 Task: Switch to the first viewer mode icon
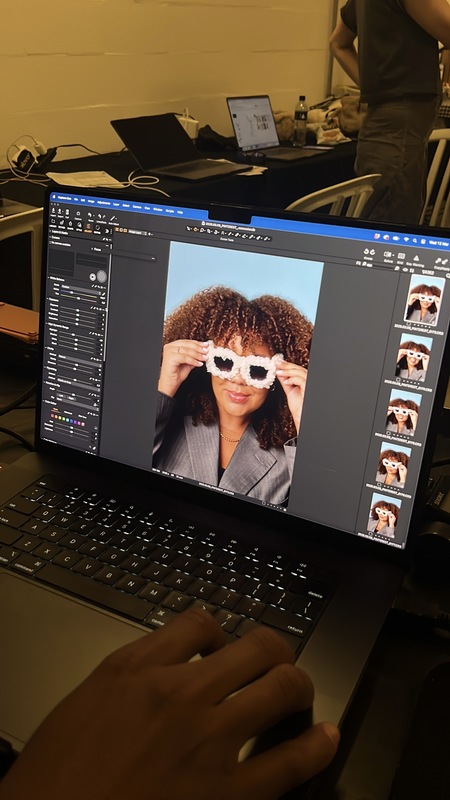[116, 230]
